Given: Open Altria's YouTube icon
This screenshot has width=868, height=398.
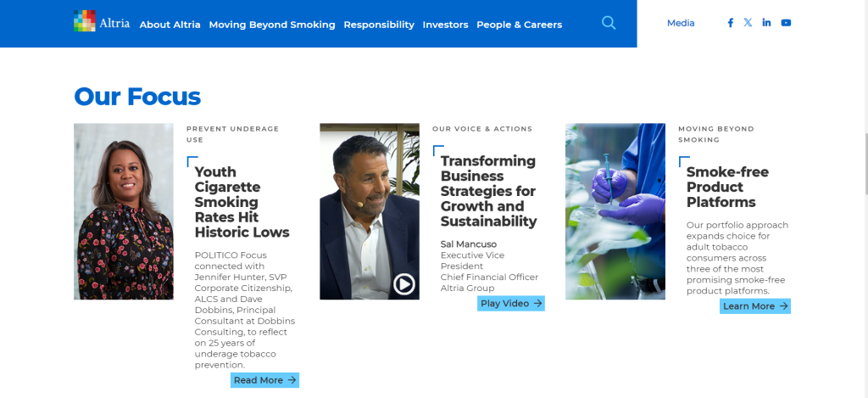Looking at the screenshot, I should click(786, 23).
